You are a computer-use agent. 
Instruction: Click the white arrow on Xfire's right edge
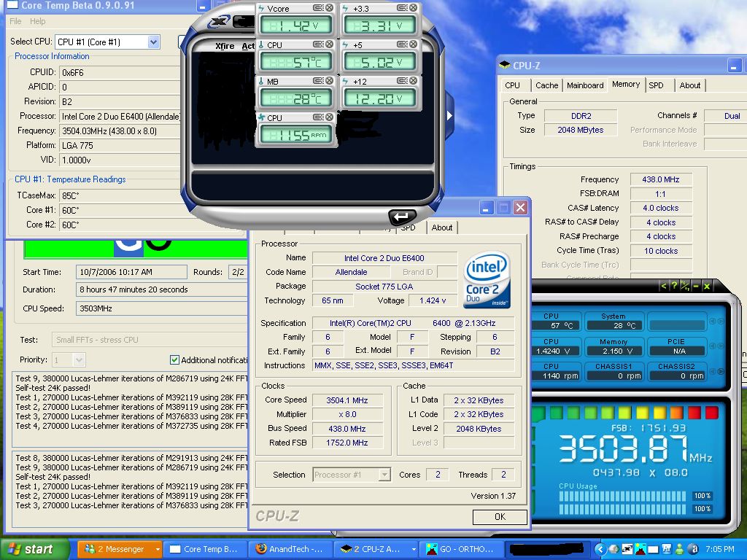coord(449,115)
